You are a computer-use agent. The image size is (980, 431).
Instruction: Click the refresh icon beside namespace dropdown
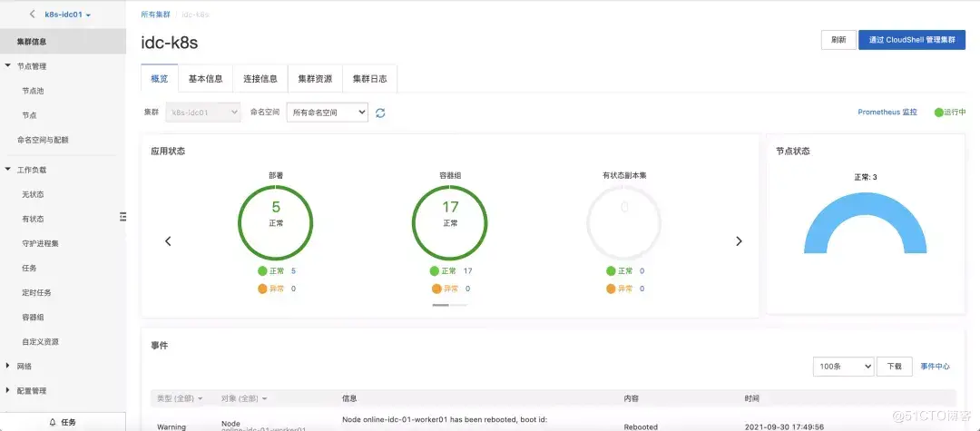pyautogui.click(x=380, y=113)
